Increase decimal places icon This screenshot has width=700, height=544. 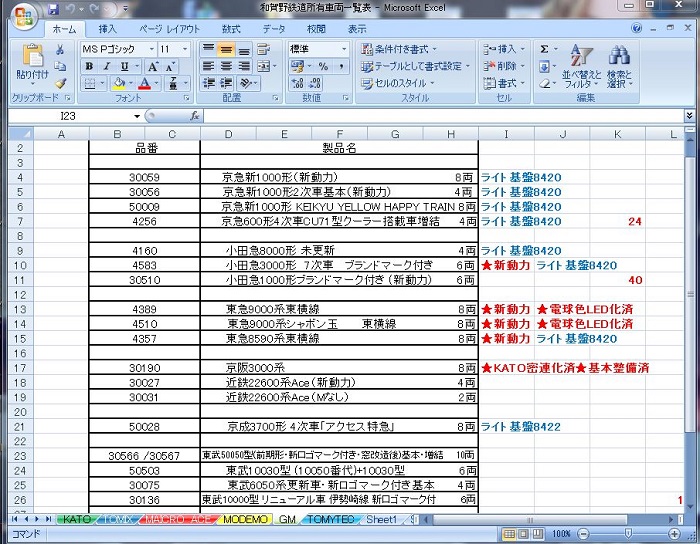297,83
